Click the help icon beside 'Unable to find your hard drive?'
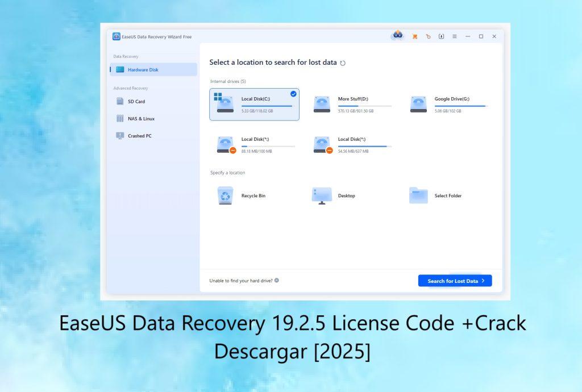Image resolution: width=582 pixels, height=392 pixels. [277, 281]
